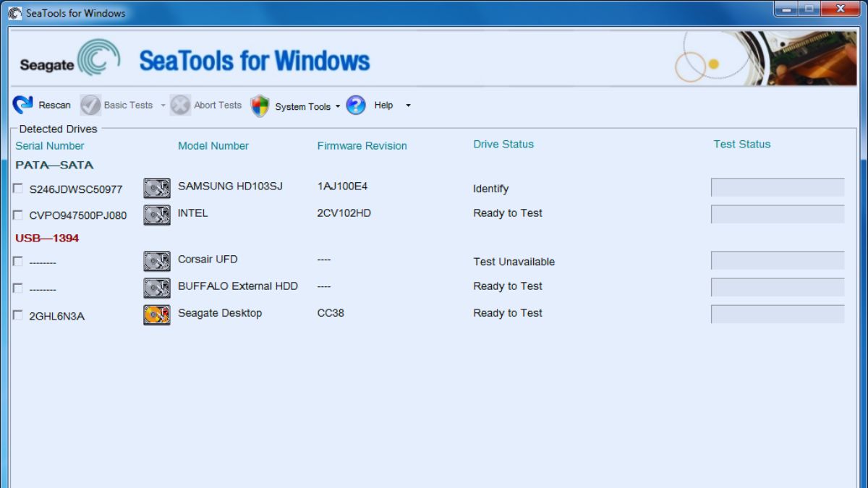The width and height of the screenshot is (868, 488).
Task: Click the Firmware Revision column header
Action: [362, 145]
